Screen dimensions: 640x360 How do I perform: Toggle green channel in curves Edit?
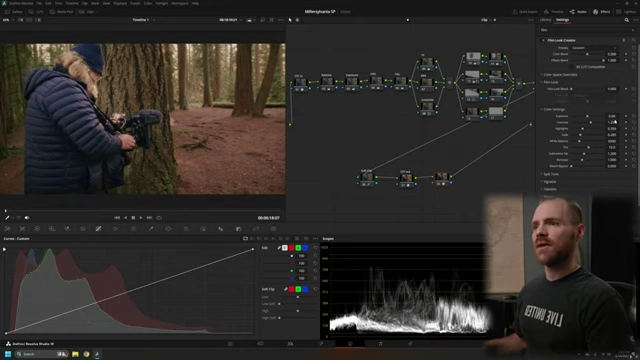[x=298, y=248]
